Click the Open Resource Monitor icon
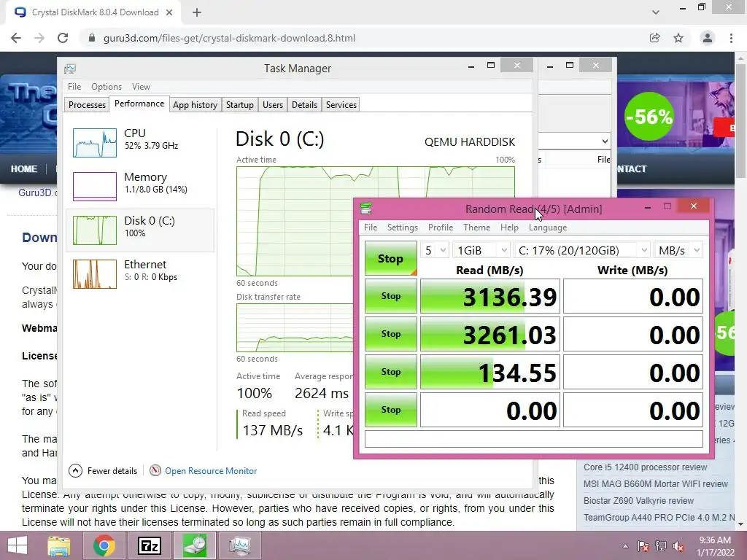Image resolution: width=747 pixels, height=560 pixels. point(155,470)
